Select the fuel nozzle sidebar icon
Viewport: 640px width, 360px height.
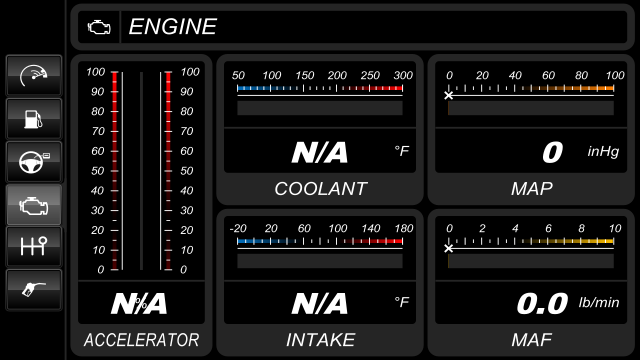tap(34, 290)
